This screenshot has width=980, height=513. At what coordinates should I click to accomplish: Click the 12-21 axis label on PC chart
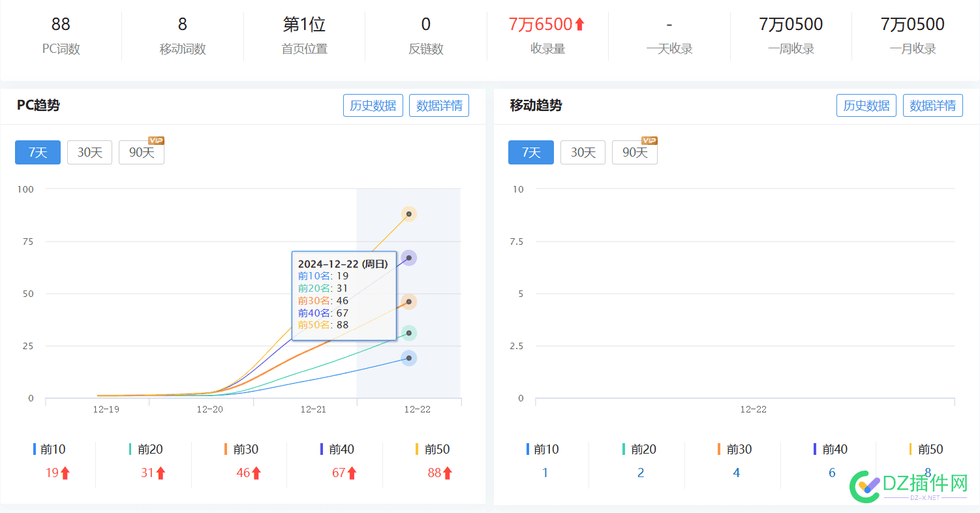pyautogui.click(x=313, y=410)
